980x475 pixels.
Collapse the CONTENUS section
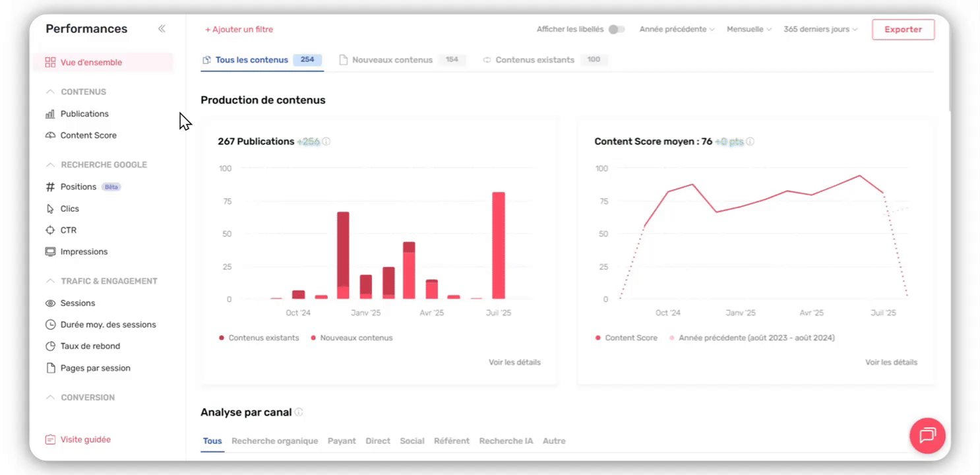pos(50,92)
